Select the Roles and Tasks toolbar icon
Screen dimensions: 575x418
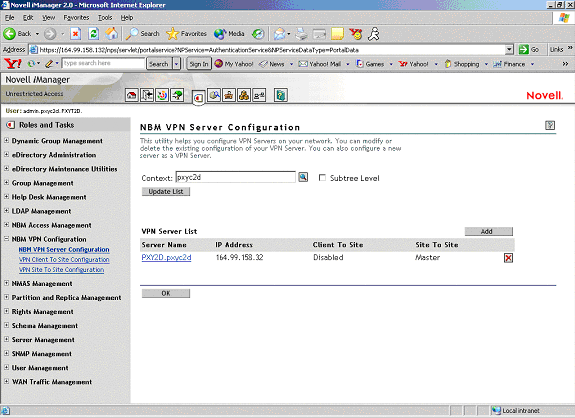198,98
